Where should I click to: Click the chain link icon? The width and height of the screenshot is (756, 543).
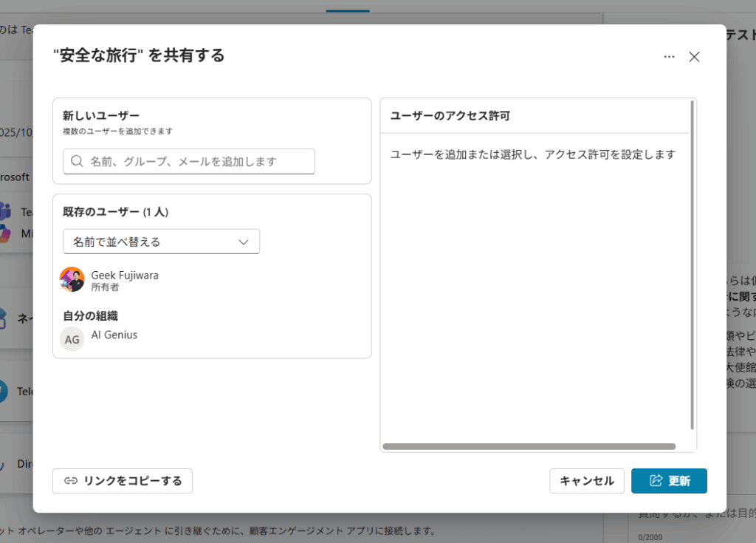coord(71,481)
